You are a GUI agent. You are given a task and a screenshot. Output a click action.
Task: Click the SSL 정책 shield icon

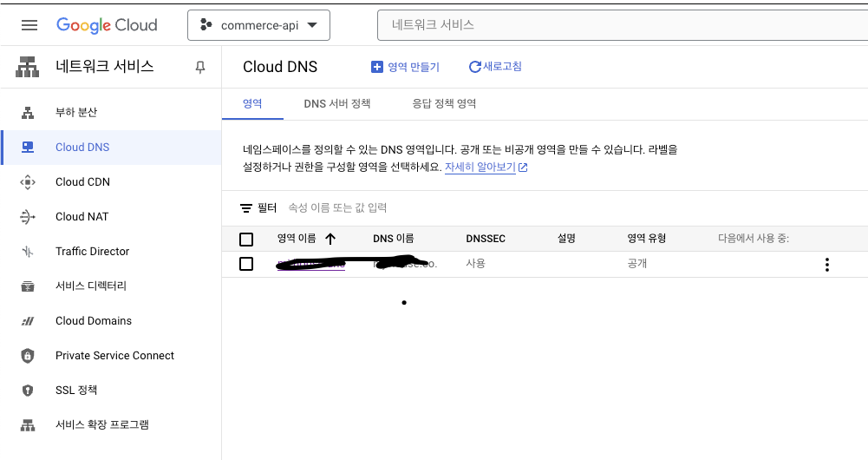(x=28, y=391)
